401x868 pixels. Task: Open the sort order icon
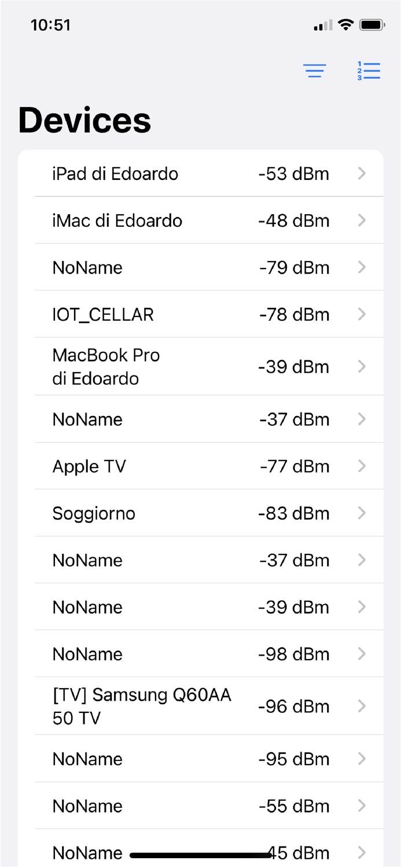pyautogui.click(x=369, y=70)
